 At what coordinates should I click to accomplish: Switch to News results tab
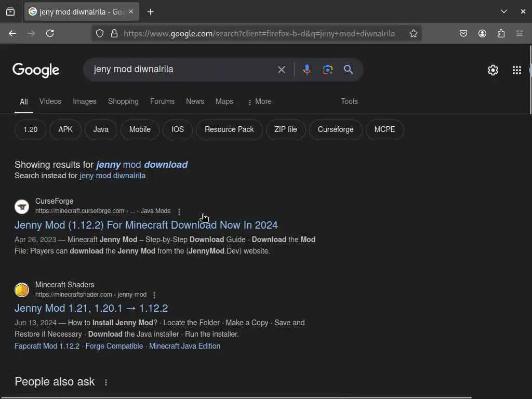coord(195,101)
